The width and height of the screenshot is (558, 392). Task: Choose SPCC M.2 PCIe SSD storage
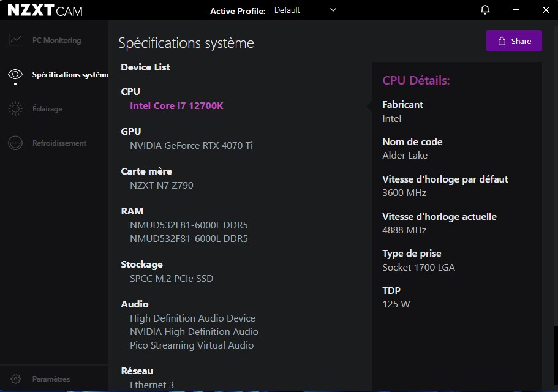(172, 279)
